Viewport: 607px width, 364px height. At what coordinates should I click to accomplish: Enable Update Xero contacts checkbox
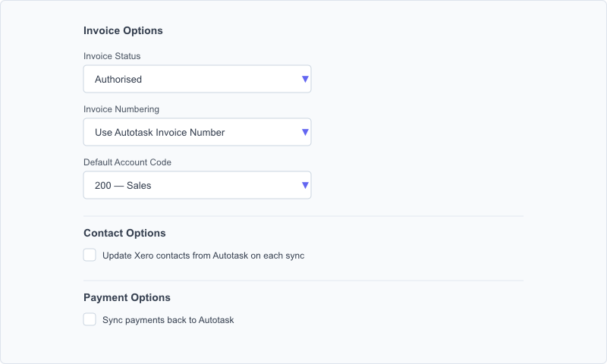[90, 255]
